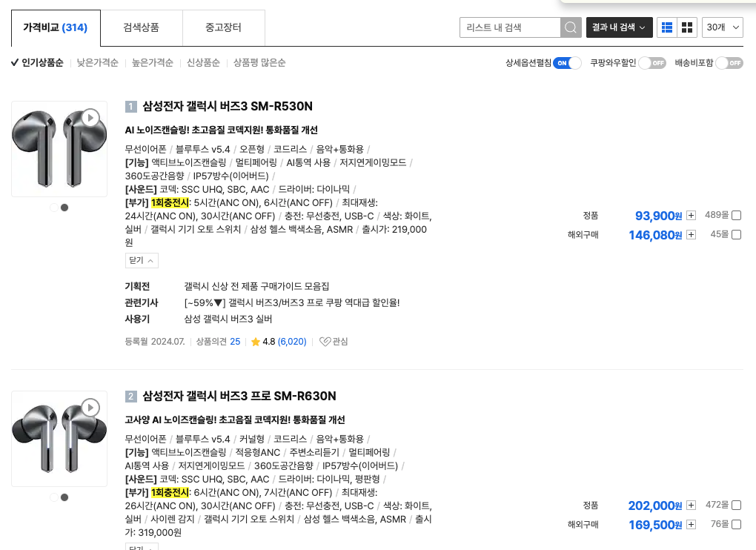Click the 169,500원 overseas price link
The height and width of the screenshot is (550, 756).
click(655, 525)
